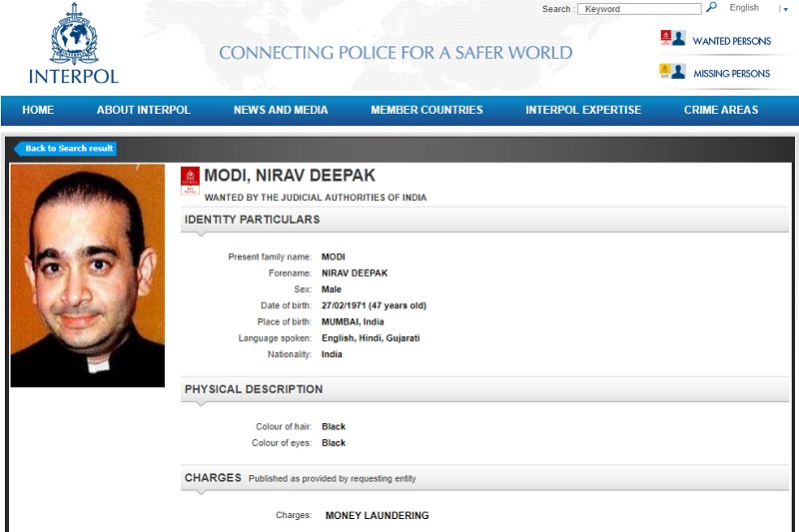Screen dimensions: 799x532
Task: Collapse the IDENTITY PARTICULARS section
Action: coord(484,220)
